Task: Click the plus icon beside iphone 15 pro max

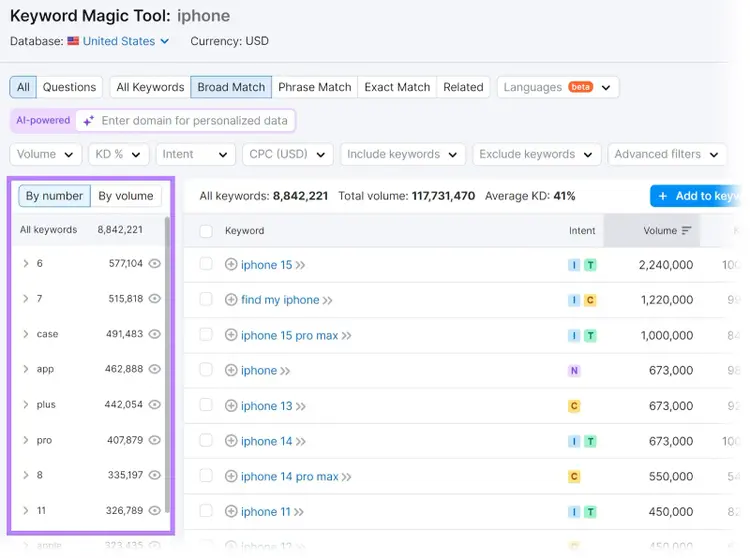Action: [x=231, y=335]
